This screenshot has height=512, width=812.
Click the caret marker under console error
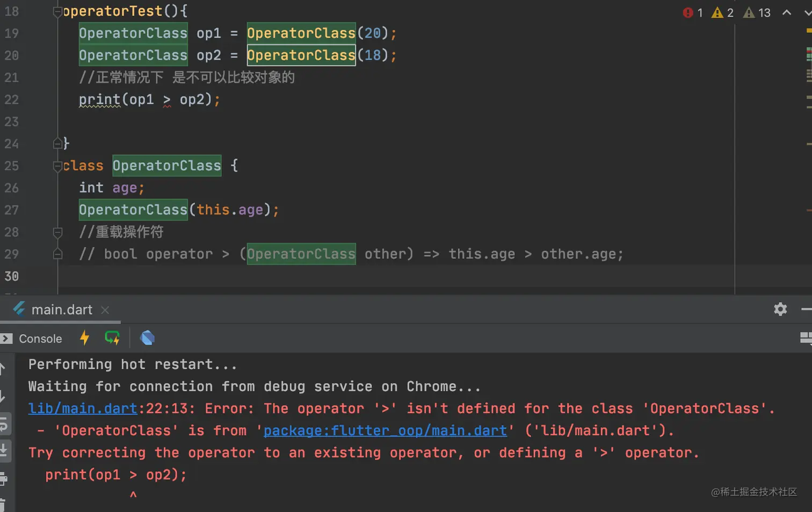tap(133, 494)
